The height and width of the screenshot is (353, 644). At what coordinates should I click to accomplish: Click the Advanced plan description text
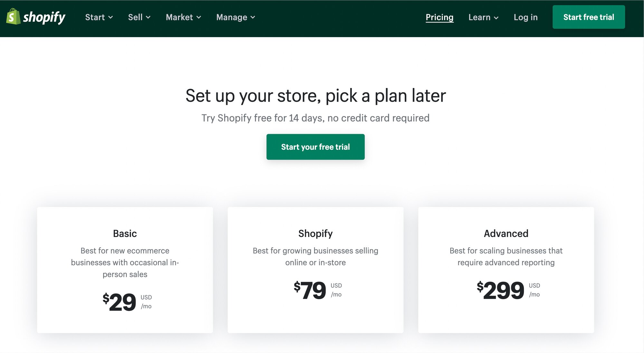[x=506, y=257]
